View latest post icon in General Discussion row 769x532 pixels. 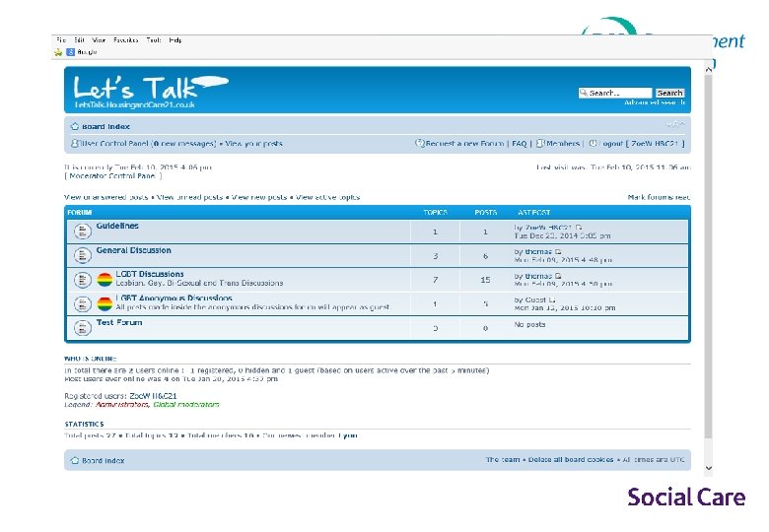[558, 252]
